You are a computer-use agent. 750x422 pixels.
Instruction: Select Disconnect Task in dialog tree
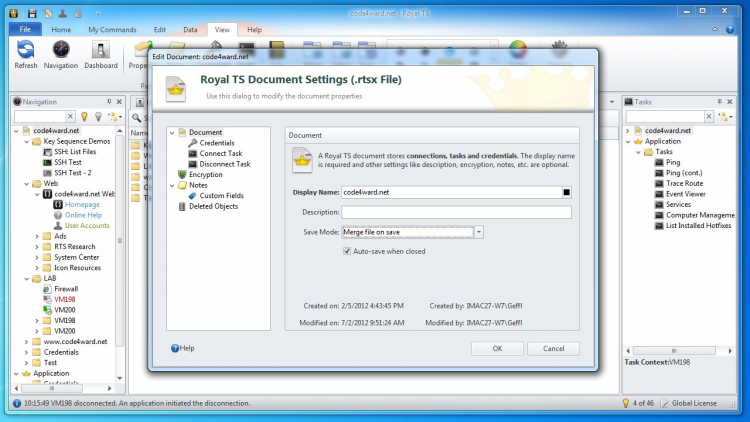point(225,164)
